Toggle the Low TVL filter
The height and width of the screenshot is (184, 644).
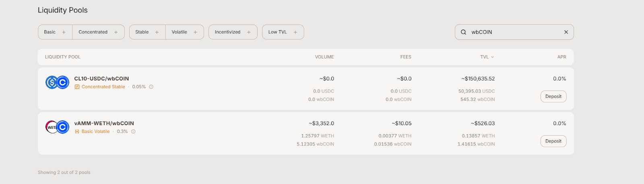pos(283,32)
